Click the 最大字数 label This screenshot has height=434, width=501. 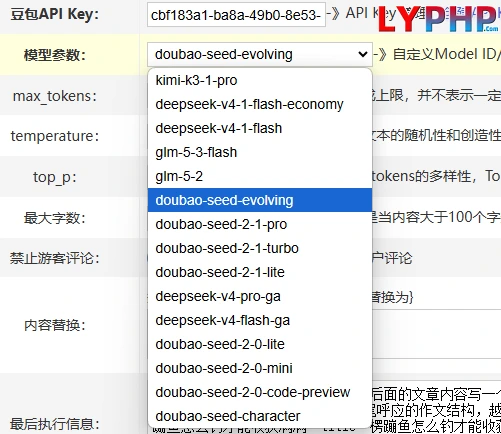(x=55, y=218)
